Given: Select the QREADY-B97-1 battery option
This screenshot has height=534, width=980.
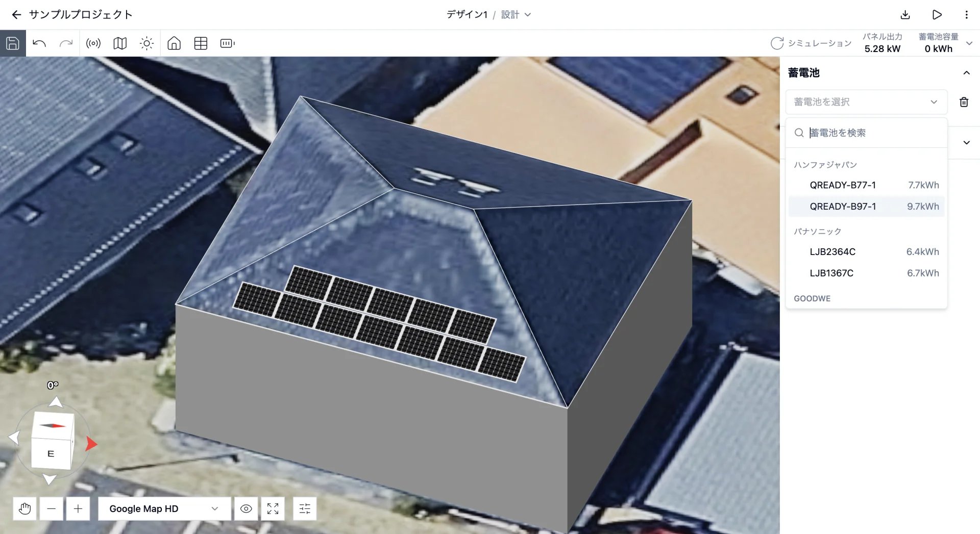Looking at the screenshot, I should [x=866, y=207].
